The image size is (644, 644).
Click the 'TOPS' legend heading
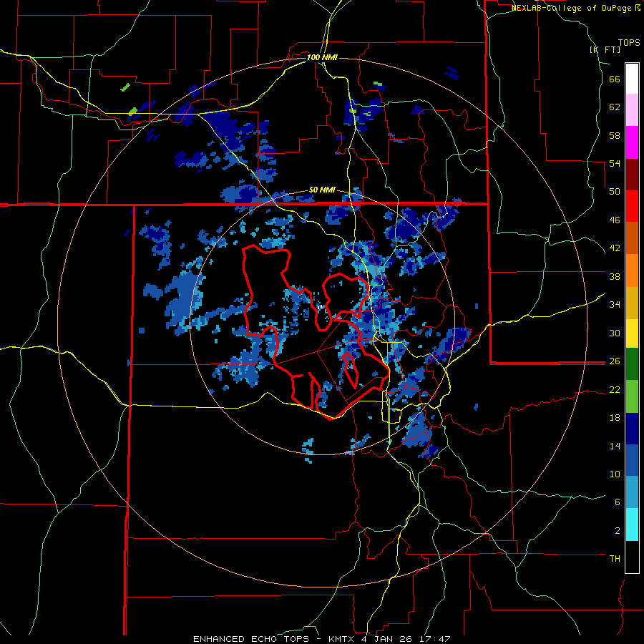coord(629,43)
